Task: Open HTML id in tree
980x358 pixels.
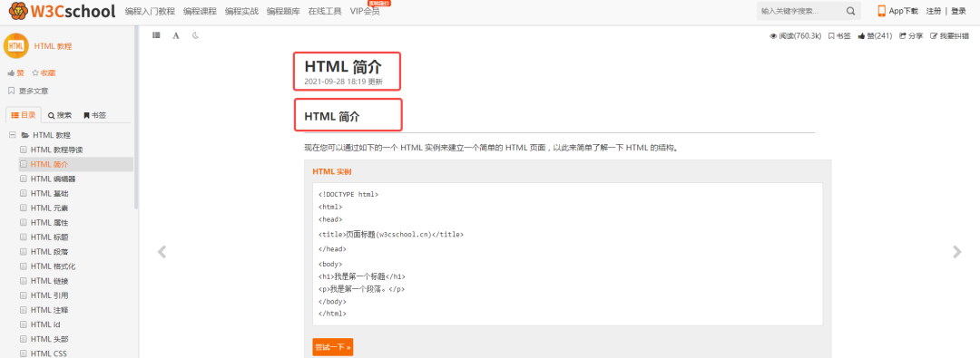Action: tap(45, 324)
